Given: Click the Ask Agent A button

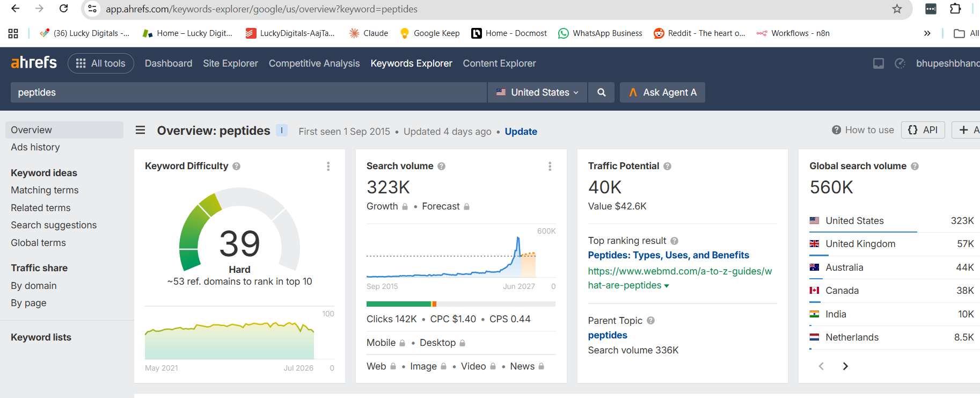Looking at the screenshot, I should [662, 92].
